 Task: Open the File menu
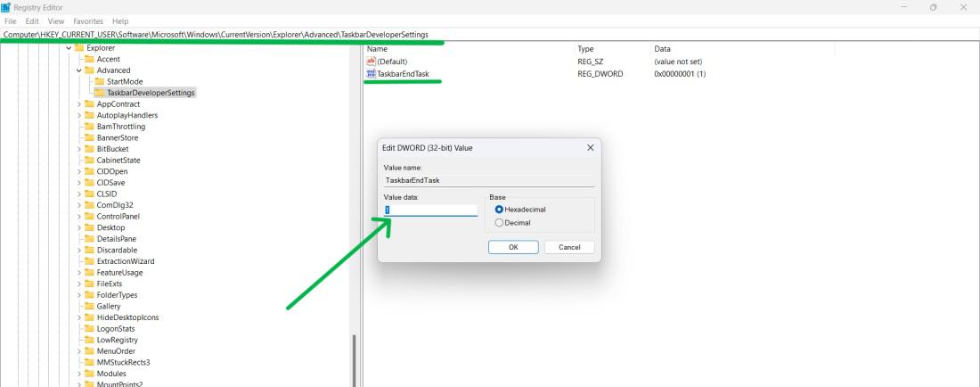pos(10,21)
